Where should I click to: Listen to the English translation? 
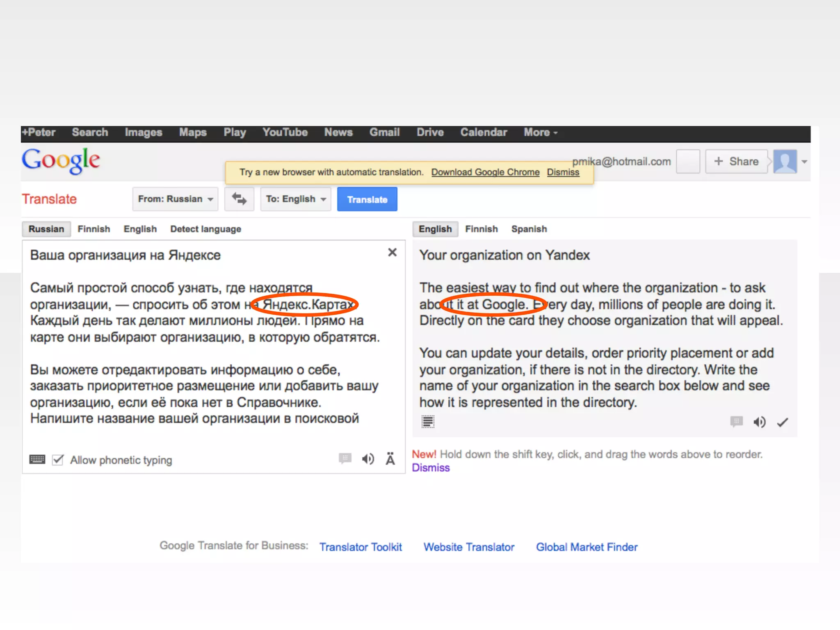pyautogui.click(x=759, y=422)
